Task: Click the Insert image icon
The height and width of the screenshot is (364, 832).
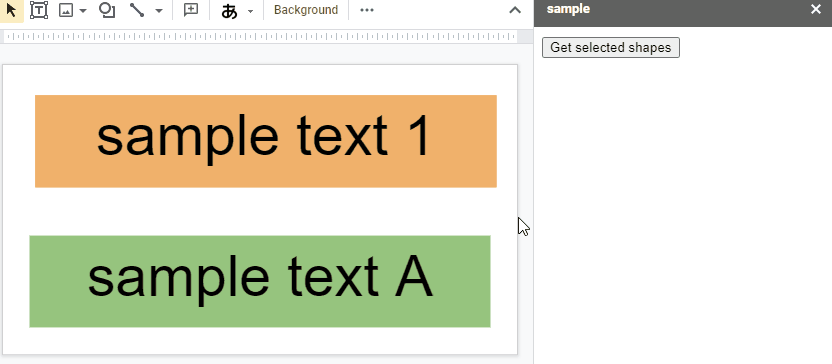Action: coord(66,10)
